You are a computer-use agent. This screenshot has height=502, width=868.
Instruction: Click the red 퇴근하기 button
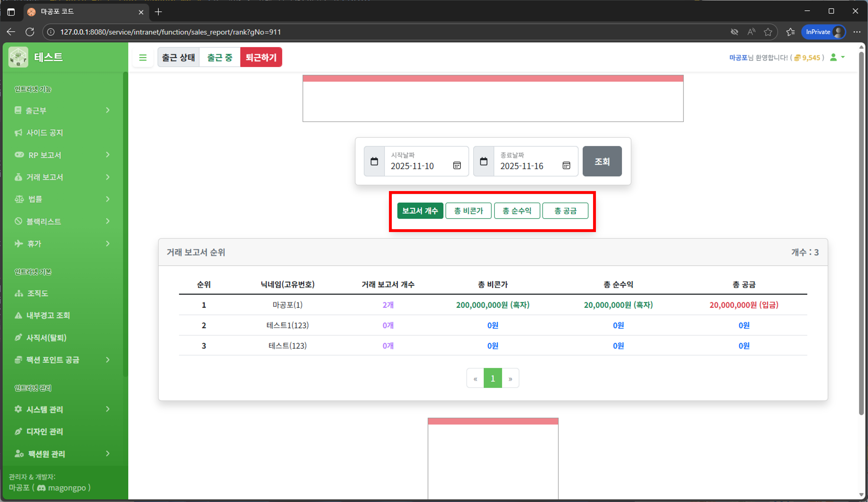(x=261, y=57)
